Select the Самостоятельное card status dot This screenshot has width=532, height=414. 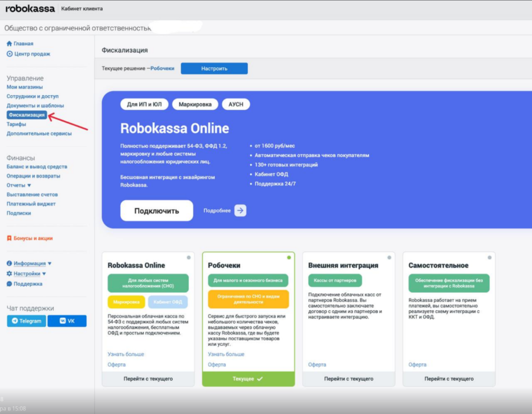tap(489, 257)
